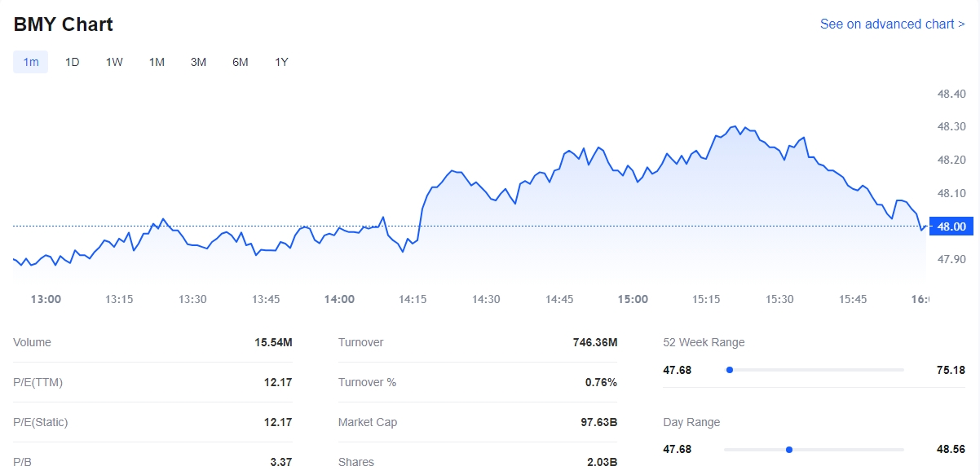Click the Turnover 746.36M figure
Screen dimensions: 980x475
595,343
